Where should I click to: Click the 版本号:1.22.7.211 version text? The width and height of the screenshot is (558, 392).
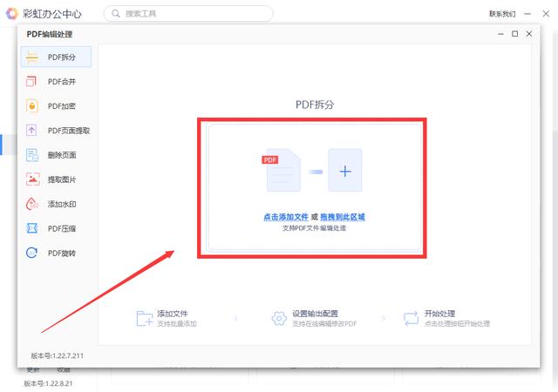pyautogui.click(x=57, y=355)
